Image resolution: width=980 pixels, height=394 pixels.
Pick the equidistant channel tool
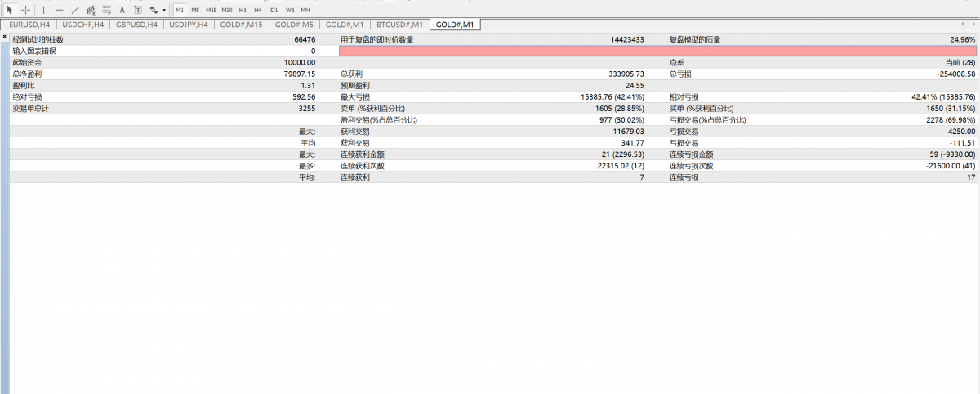point(91,10)
